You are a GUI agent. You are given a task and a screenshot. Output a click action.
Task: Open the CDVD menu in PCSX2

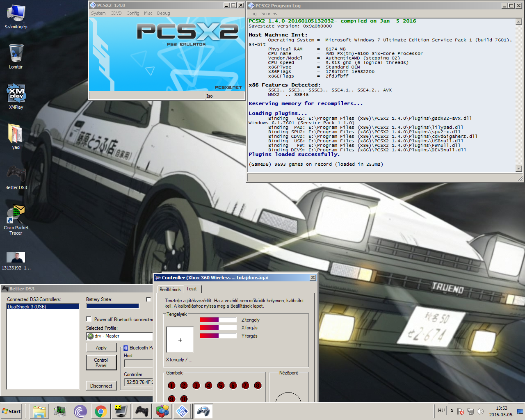pyautogui.click(x=116, y=13)
